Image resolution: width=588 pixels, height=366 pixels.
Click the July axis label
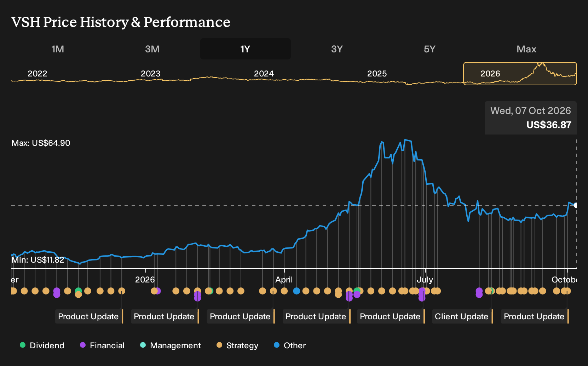click(425, 280)
